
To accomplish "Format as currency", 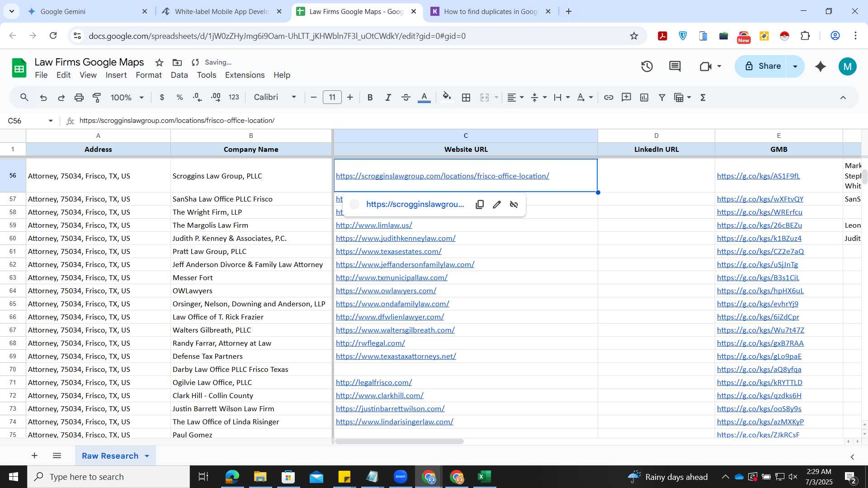I will pyautogui.click(x=162, y=97).
